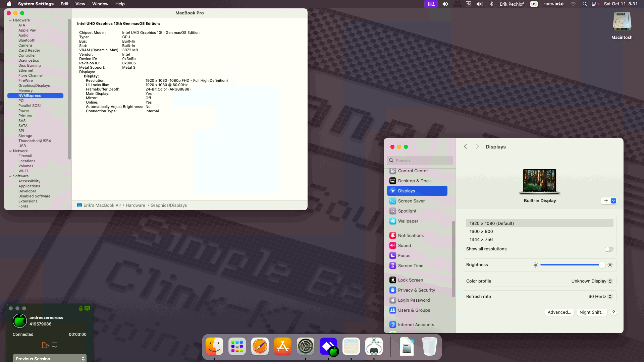644x362 pixels.
Task: Open Spotlight search from the menu bar
Action: tap(585, 4)
